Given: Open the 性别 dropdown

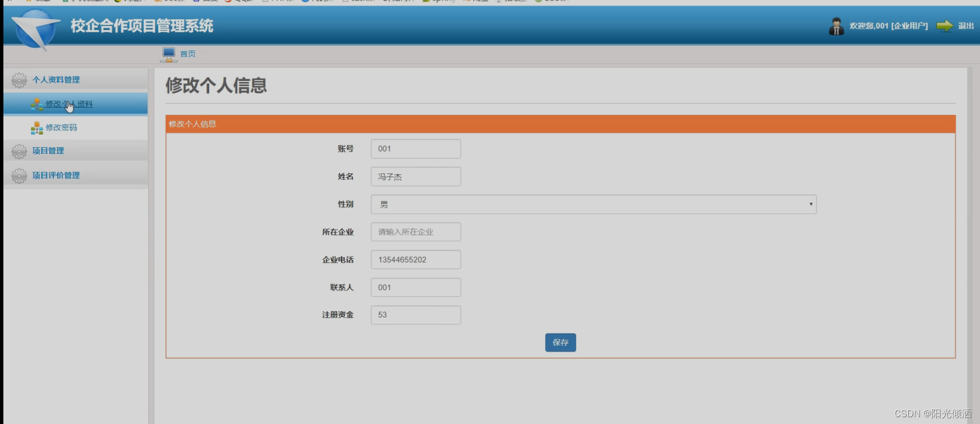Looking at the screenshot, I should pyautogui.click(x=593, y=204).
